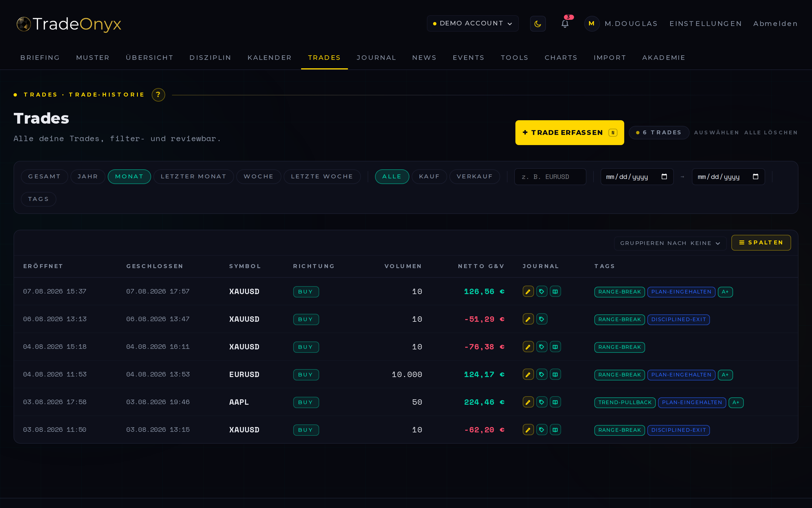
Task: Go to AKADEMIE tab
Action: pos(663,58)
